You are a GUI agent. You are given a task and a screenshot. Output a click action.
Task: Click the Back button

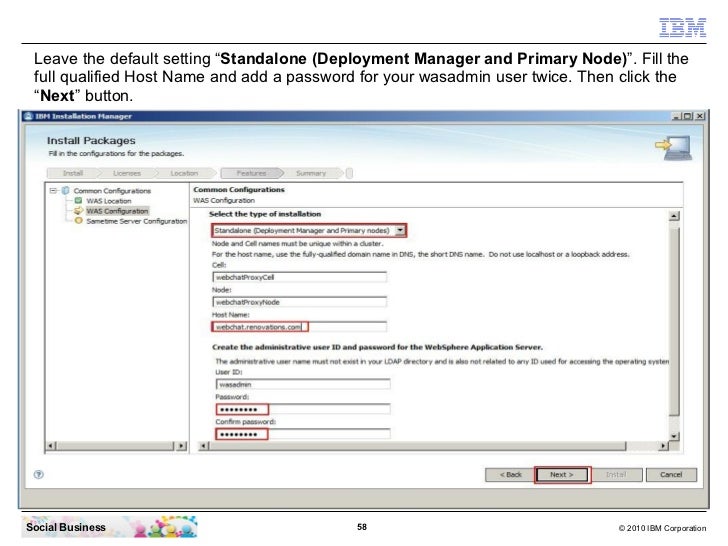coord(510,474)
